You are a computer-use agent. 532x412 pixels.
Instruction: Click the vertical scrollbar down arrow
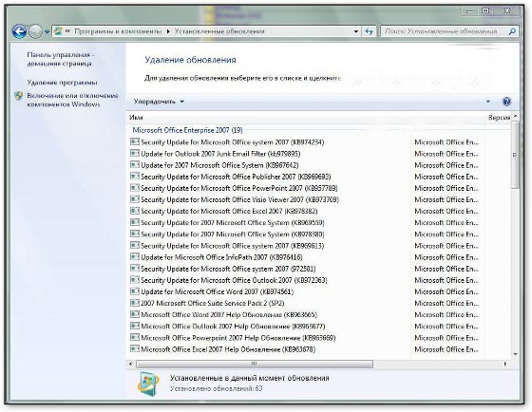click(x=515, y=354)
